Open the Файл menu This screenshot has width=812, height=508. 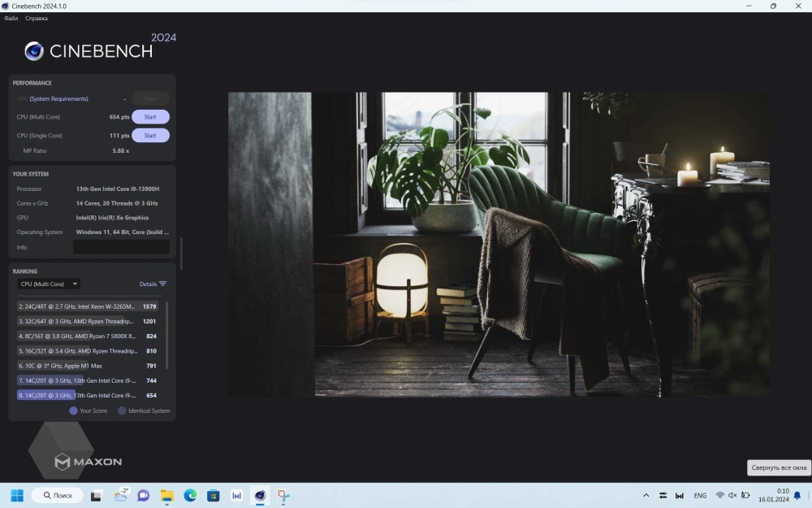[x=11, y=18]
